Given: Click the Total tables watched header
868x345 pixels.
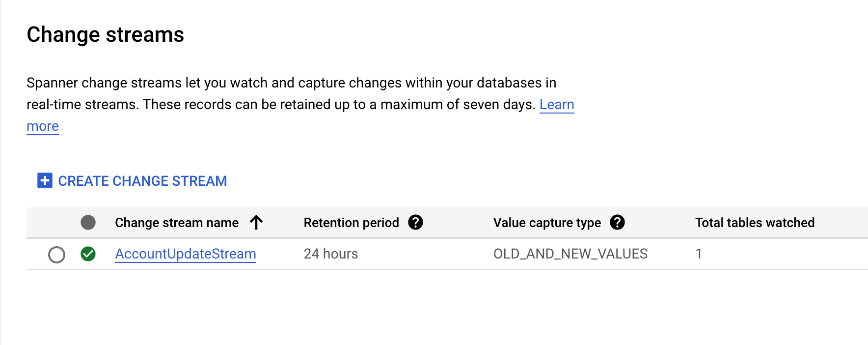Looking at the screenshot, I should [x=755, y=223].
